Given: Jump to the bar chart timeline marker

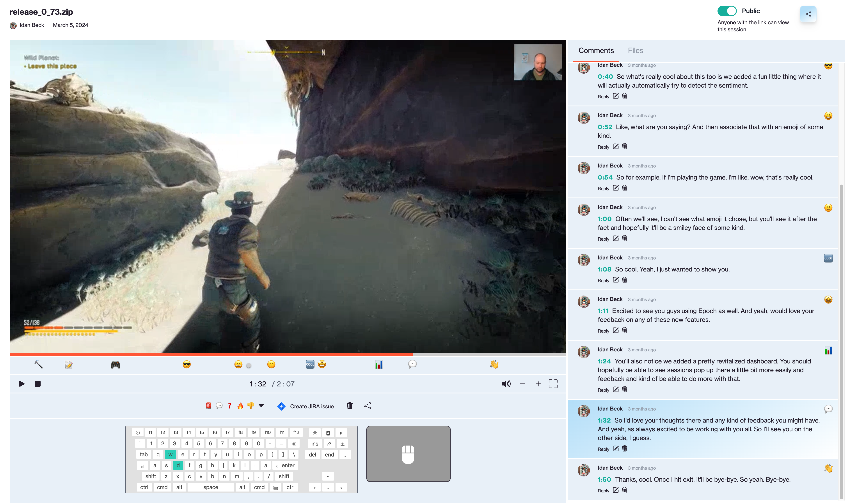Looking at the screenshot, I should point(379,364).
